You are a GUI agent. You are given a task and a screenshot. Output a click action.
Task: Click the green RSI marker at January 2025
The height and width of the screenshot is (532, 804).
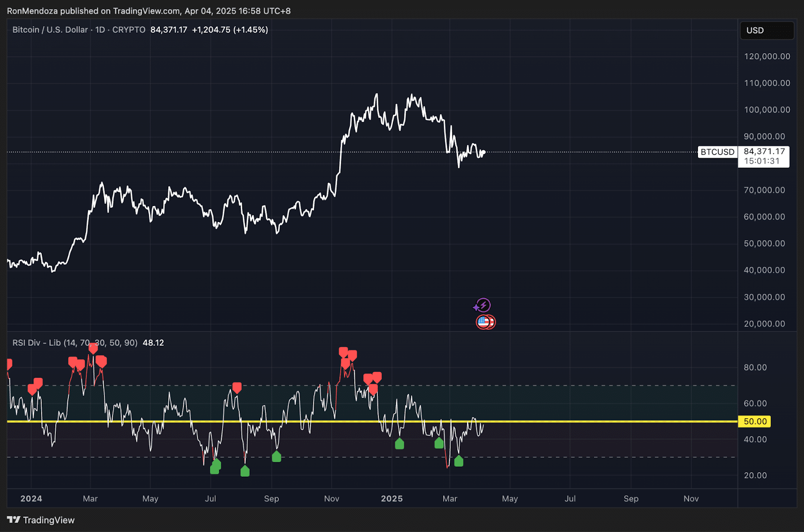399,444
